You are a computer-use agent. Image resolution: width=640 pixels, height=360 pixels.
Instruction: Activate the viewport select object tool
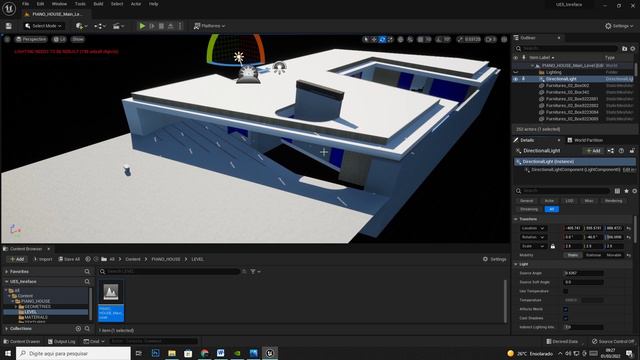[366, 39]
